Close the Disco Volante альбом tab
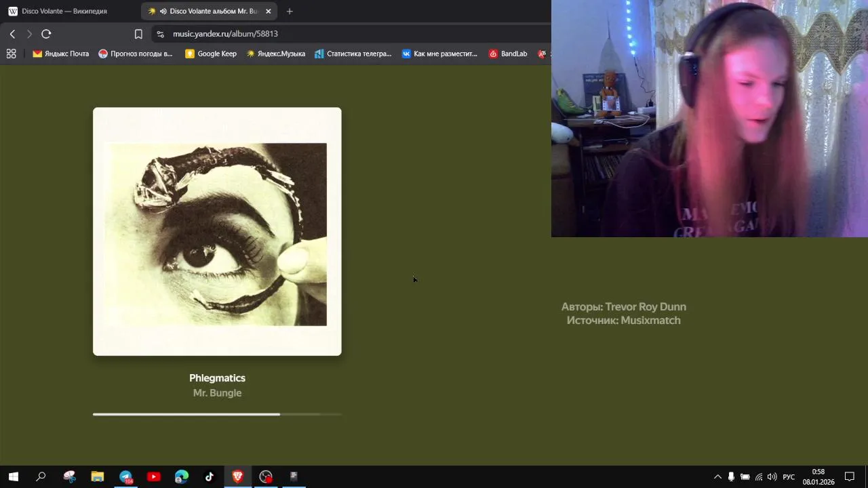 (269, 11)
